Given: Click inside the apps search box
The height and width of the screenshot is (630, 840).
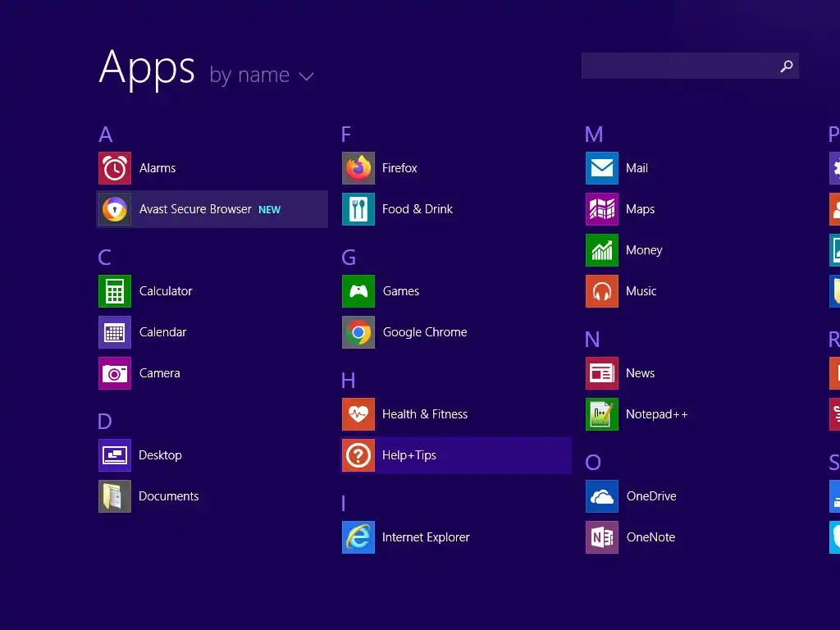Looking at the screenshot, I should [x=690, y=66].
